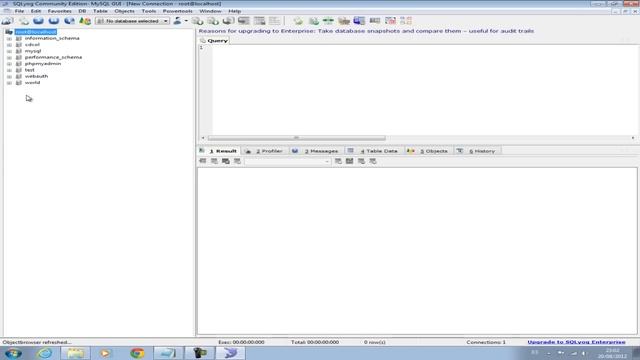Click the Objects tab yellow icon

pyautogui.click(x=411, y=151)
